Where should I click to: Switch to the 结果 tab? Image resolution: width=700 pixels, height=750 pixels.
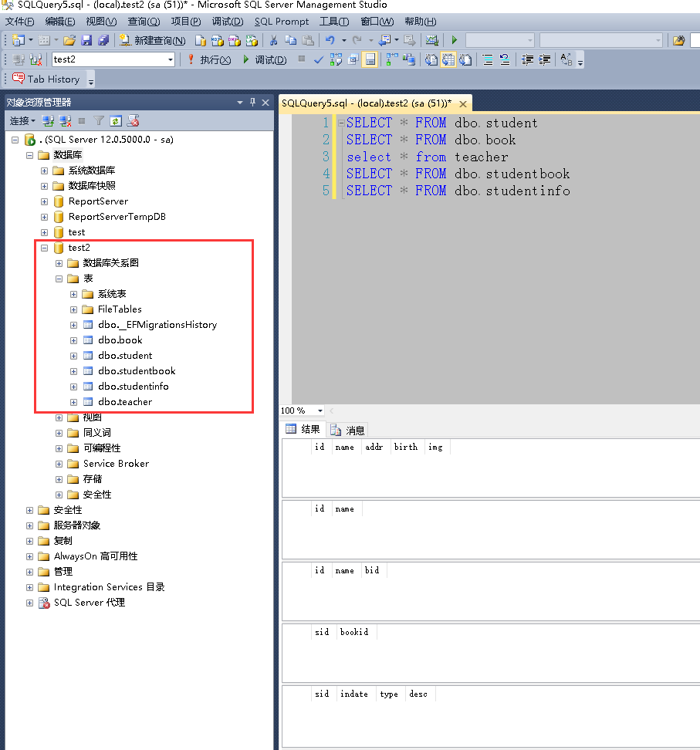(x=303, y=430)
